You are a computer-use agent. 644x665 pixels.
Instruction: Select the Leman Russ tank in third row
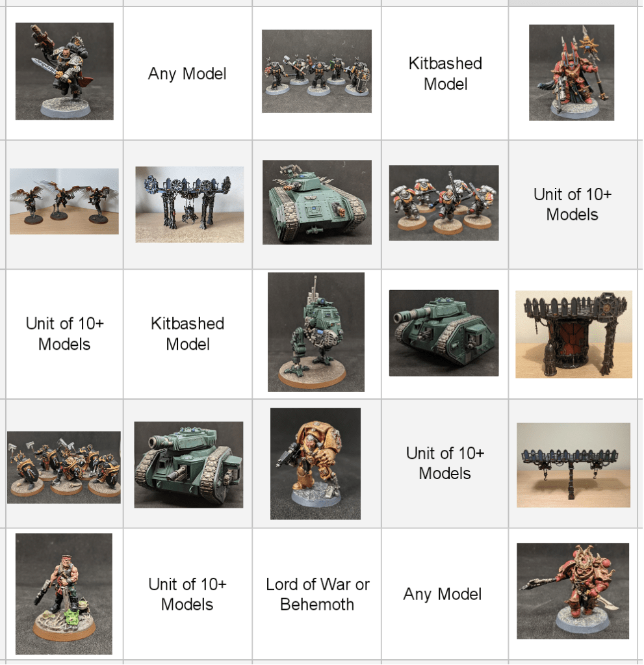(x=443, y=333)
